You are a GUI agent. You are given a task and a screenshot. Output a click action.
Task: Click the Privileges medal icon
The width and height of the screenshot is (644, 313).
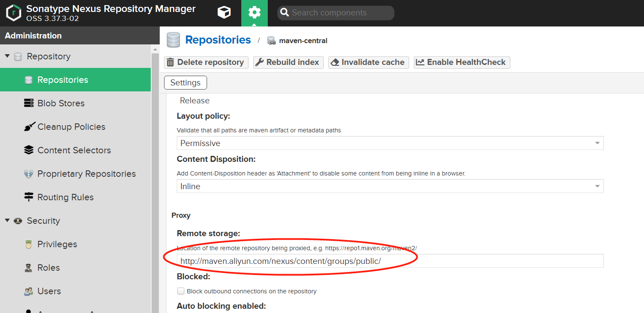[29, 244]
